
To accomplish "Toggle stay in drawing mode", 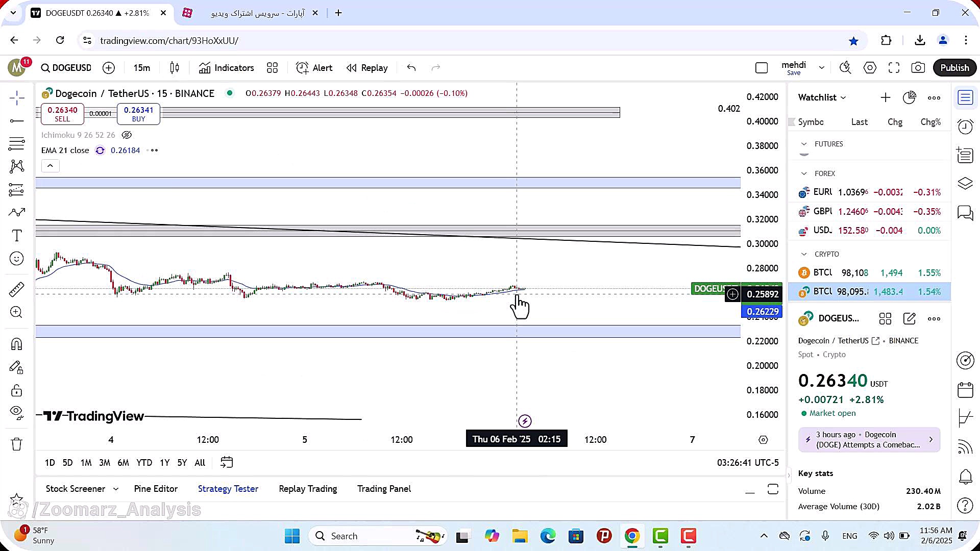I will pos(16,367).
